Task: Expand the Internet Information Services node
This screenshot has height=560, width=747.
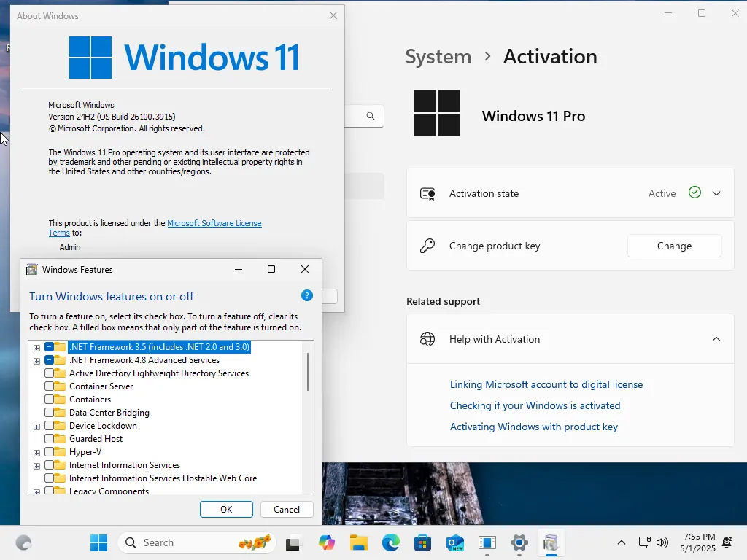Action: click(x=36, y=466)
